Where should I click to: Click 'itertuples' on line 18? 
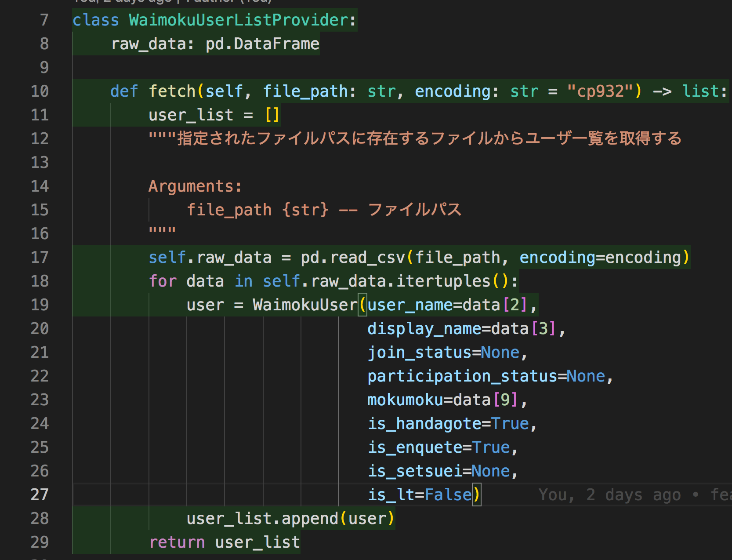tap(443, 281)
